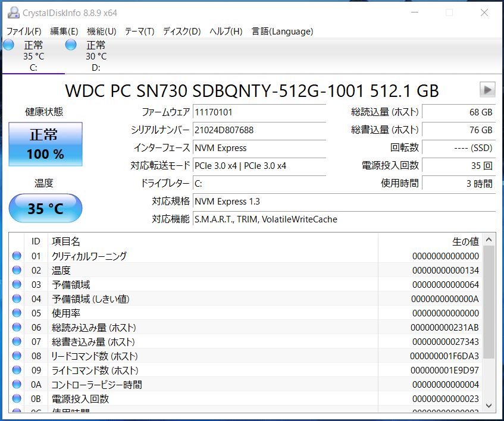Select raw value 0000000000064

pos(446,284)
